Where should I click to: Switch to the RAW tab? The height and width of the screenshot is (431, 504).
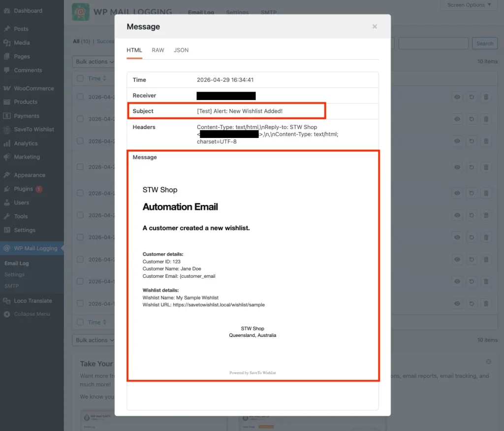click(158, 50)
